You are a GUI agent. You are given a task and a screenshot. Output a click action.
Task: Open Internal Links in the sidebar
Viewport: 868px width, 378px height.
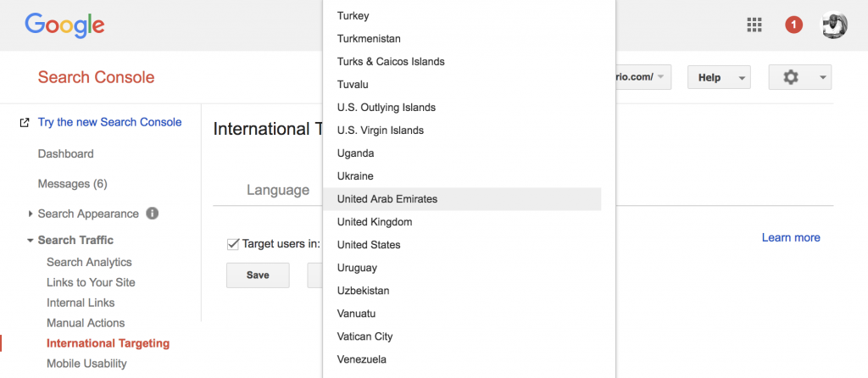point(81,303)
